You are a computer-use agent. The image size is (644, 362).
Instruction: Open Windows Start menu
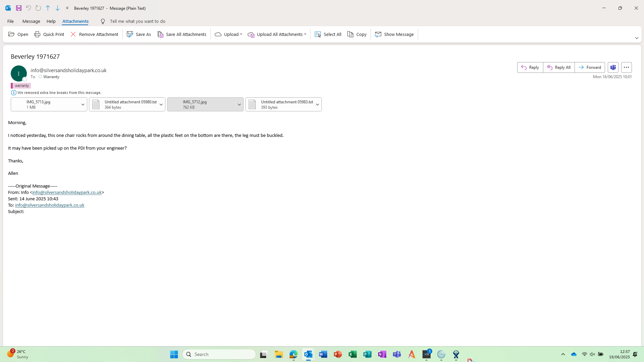click(x=174, y=354)
